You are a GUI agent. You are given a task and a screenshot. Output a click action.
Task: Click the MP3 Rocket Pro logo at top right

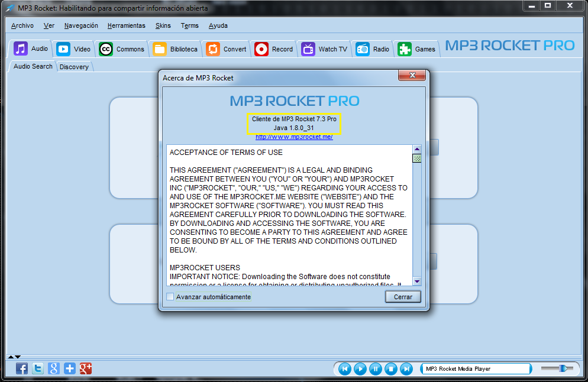pos(510,46)
